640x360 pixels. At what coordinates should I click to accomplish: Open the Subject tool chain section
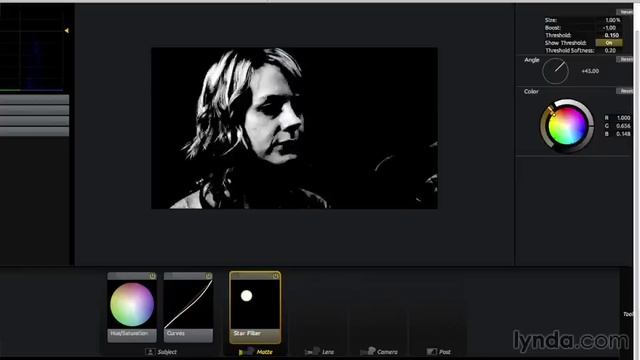point(162,351)
